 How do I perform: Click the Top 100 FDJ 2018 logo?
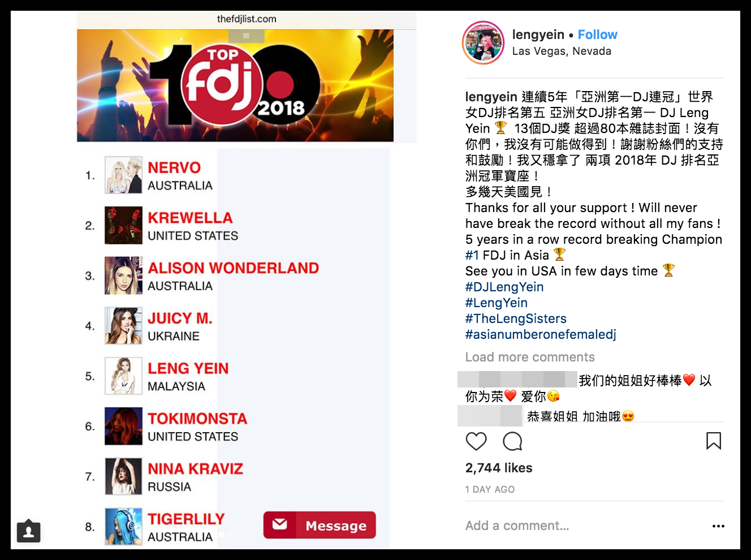[x=235, y=85]
